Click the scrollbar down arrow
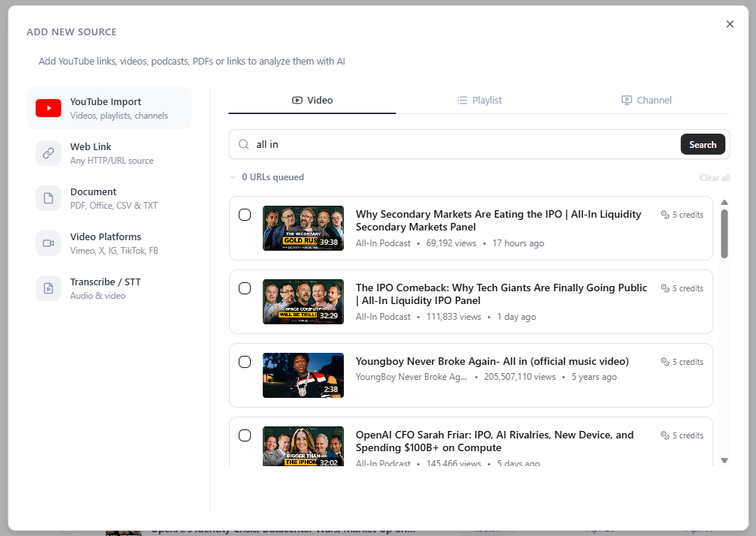This screenshot has height=536, width=756. point(724,460)
